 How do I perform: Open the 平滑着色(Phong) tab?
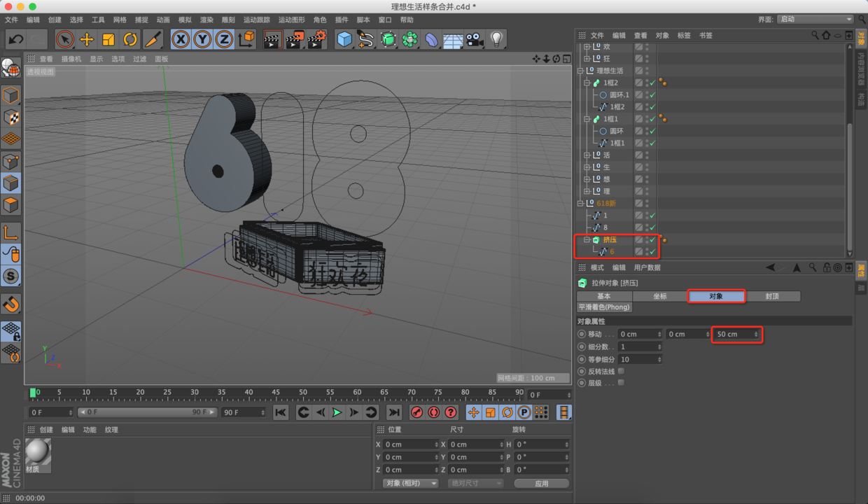pyautogui.click(x=604, y=307)
